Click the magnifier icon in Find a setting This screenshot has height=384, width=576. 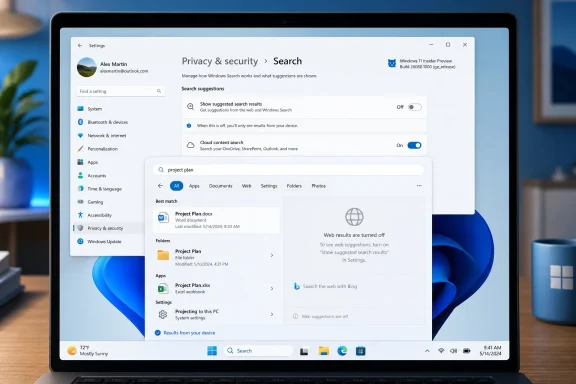pyautogui.click(x=159, y=91)
